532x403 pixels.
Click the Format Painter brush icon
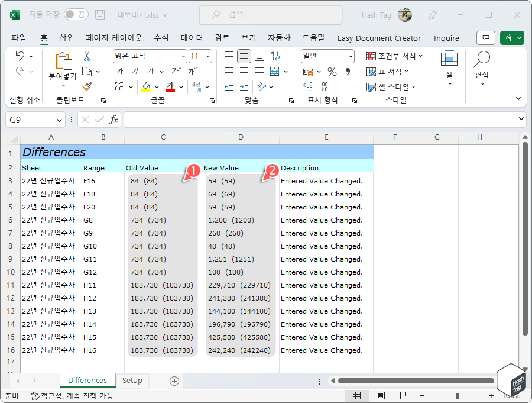pos(87,86)
